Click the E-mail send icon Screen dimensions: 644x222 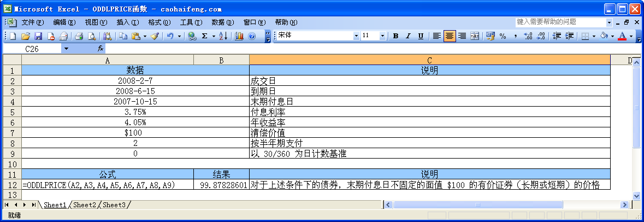pos(64,36)
